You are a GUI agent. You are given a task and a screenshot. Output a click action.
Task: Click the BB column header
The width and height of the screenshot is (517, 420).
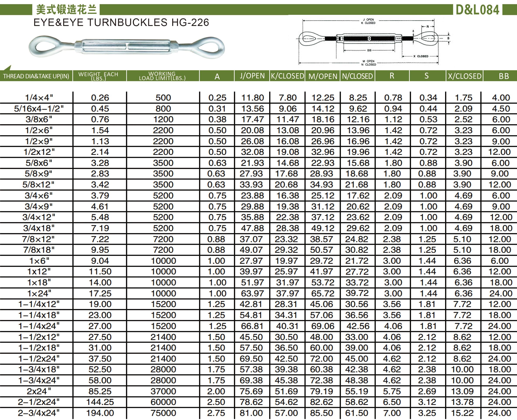(x=504, y=76)
